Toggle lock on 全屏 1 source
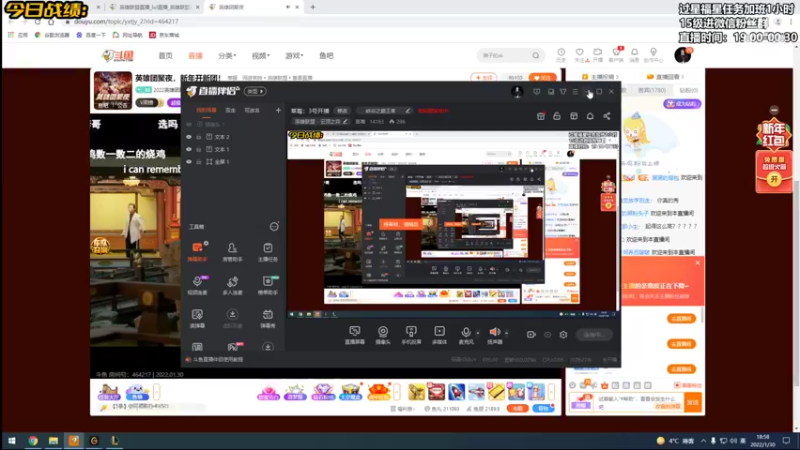This screenshot has width=800, height=450. click(x=198, y=161)
